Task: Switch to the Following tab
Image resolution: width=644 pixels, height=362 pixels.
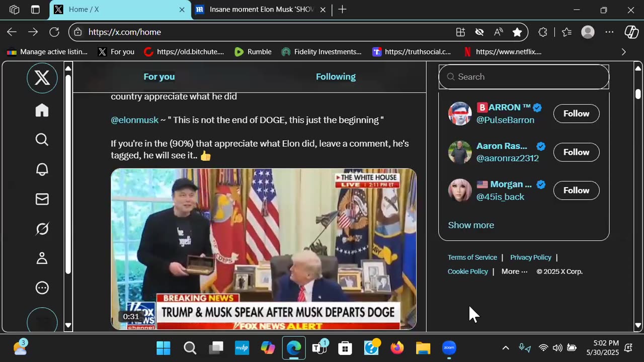Action: pyautogui.click(x=336, y=77)
